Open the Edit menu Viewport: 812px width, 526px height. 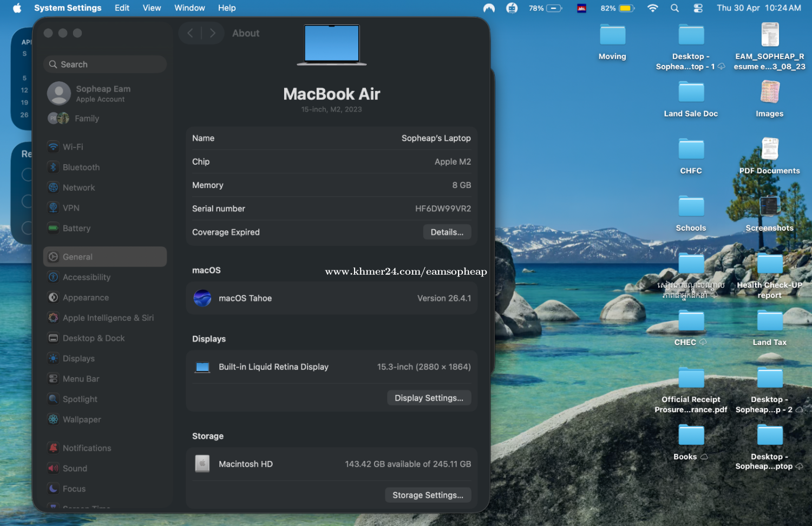pos(122,8)
